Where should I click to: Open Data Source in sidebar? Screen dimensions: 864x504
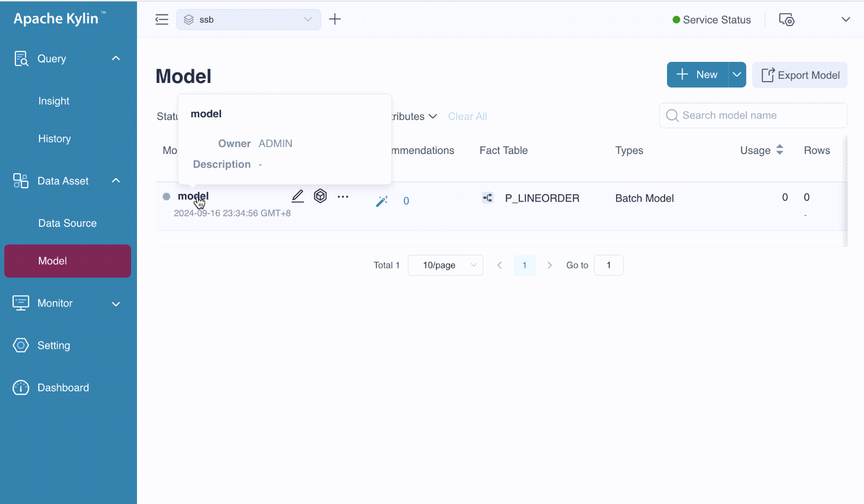click(67, 223)
